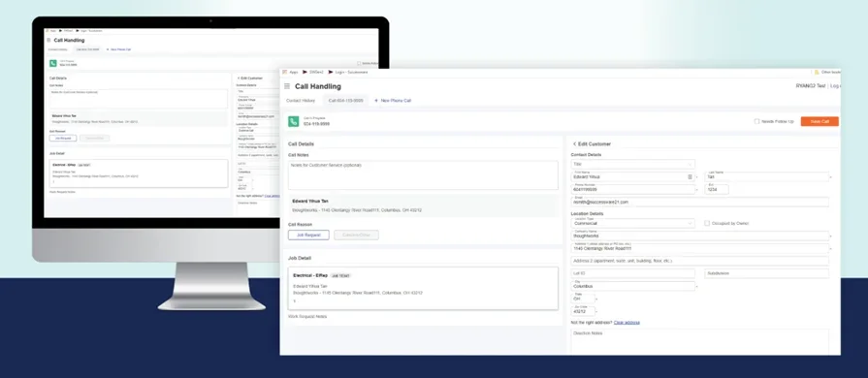Go back using Edit Customer chevron
Viewport: 868px width, 378px height.
pos(574,143)
